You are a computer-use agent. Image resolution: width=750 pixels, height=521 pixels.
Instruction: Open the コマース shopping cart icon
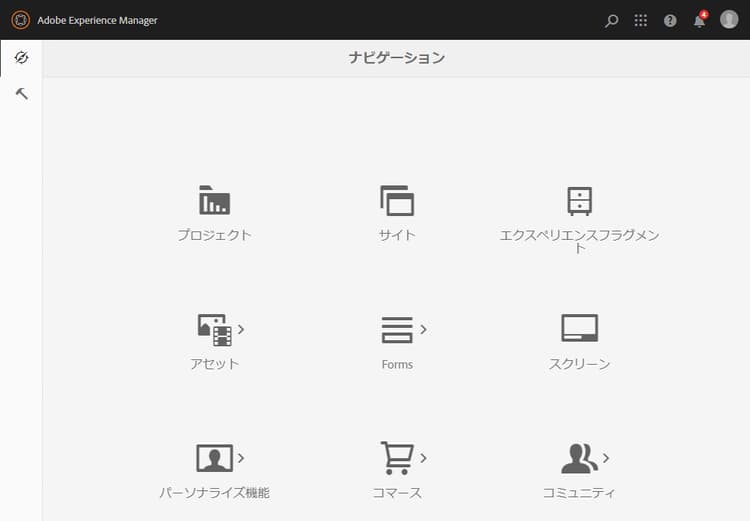tap(397, 458)
